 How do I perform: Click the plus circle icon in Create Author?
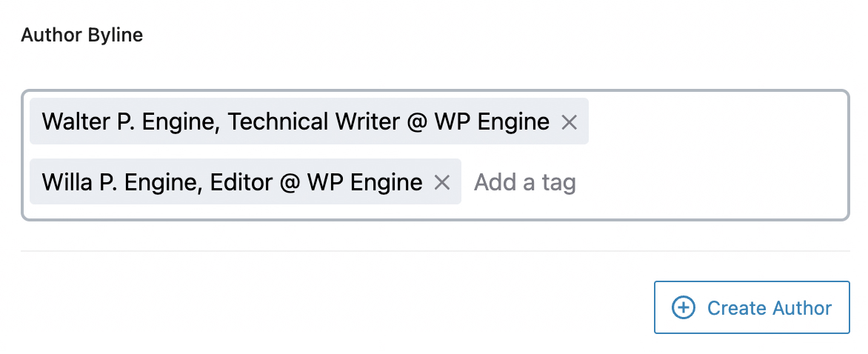[683, 307]
